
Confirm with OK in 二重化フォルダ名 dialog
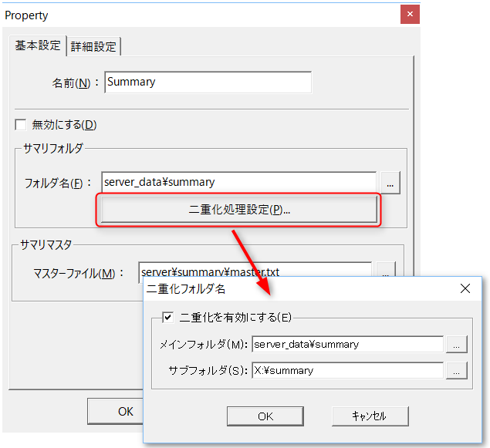point(265,416)
